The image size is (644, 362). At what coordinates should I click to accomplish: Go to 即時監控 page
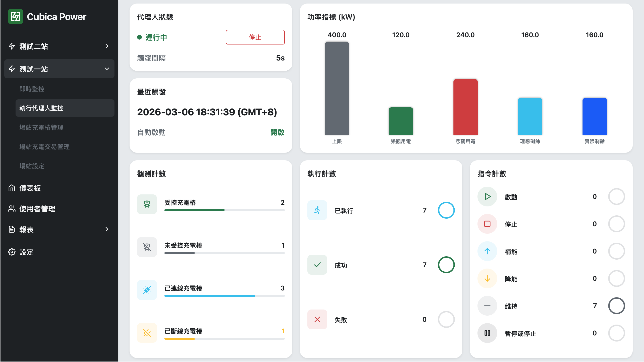tap(32, 89)
